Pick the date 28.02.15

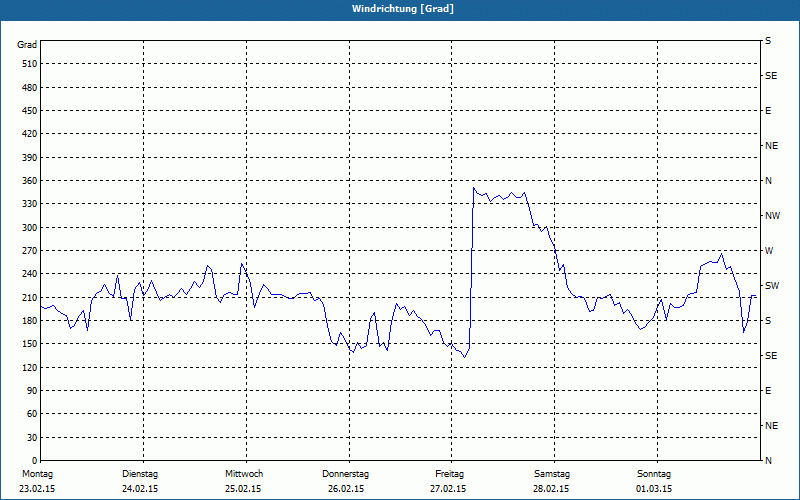tap(551, 489)
